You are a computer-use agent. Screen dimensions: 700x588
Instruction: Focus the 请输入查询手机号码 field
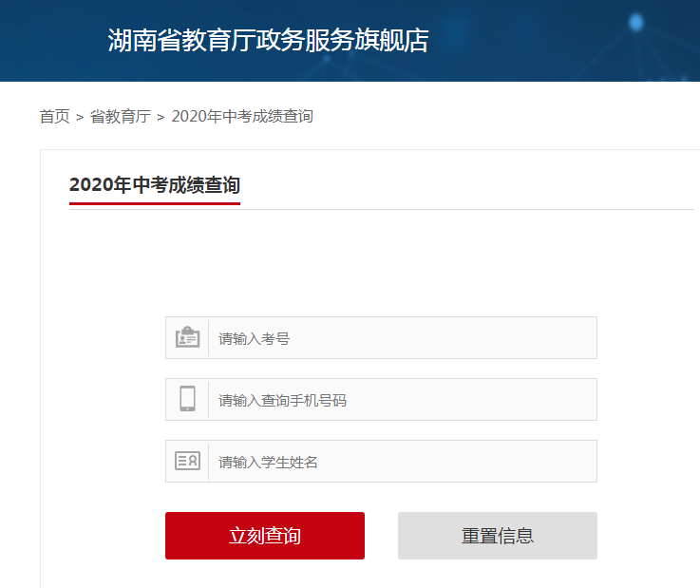[x=402, y=400]
